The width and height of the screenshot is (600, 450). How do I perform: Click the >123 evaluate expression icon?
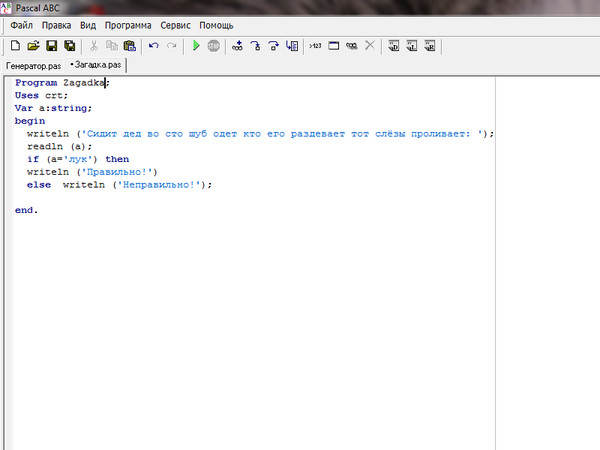[x=315, y=46]
